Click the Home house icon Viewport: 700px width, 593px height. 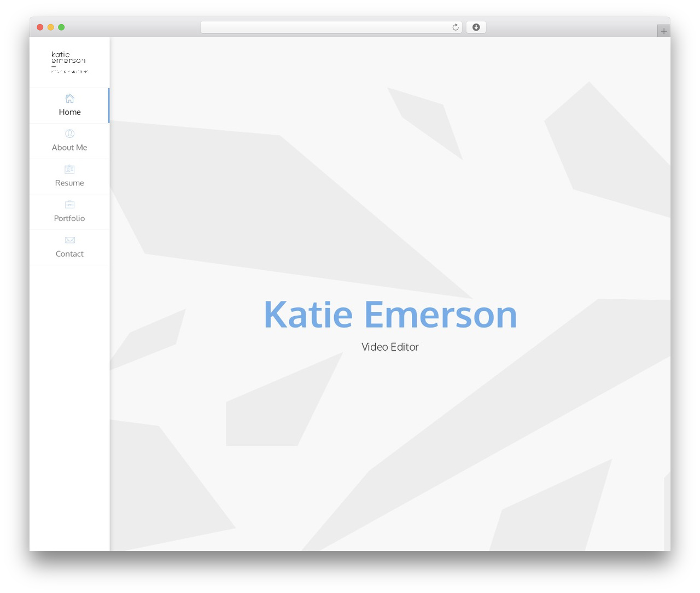(x=69, y=98)
